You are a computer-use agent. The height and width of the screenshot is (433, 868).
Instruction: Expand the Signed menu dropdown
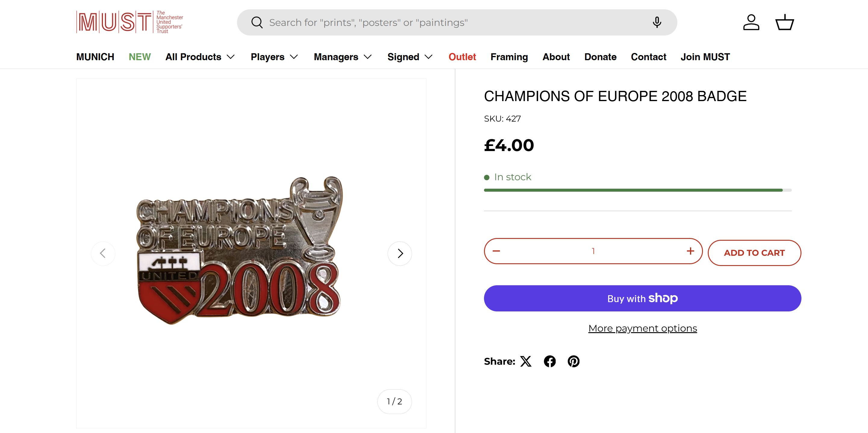[x=410, y=57]
